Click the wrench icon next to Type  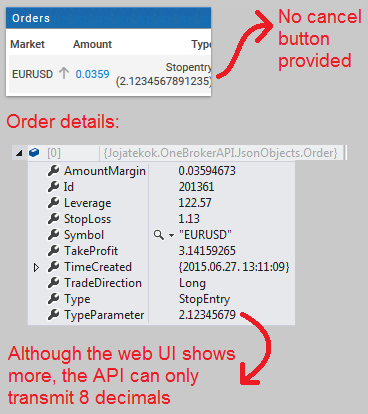(53, 299)
